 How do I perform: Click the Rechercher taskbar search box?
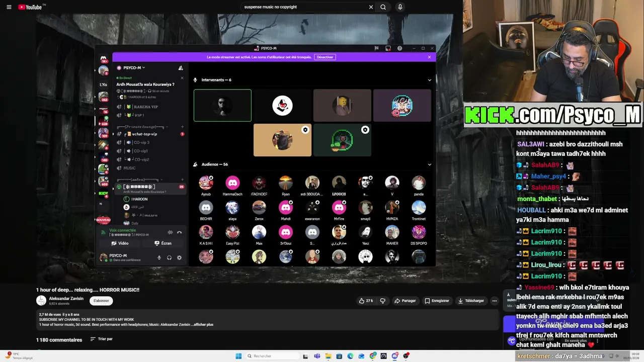tap(272, 356)
